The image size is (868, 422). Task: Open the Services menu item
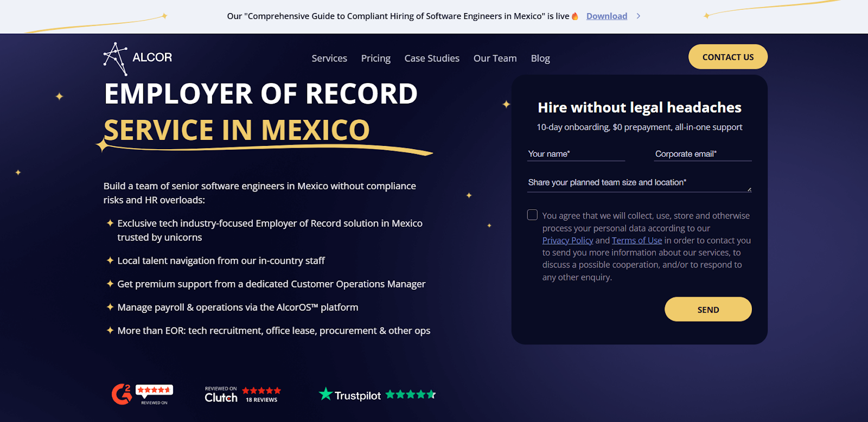[x=329, y=58]
